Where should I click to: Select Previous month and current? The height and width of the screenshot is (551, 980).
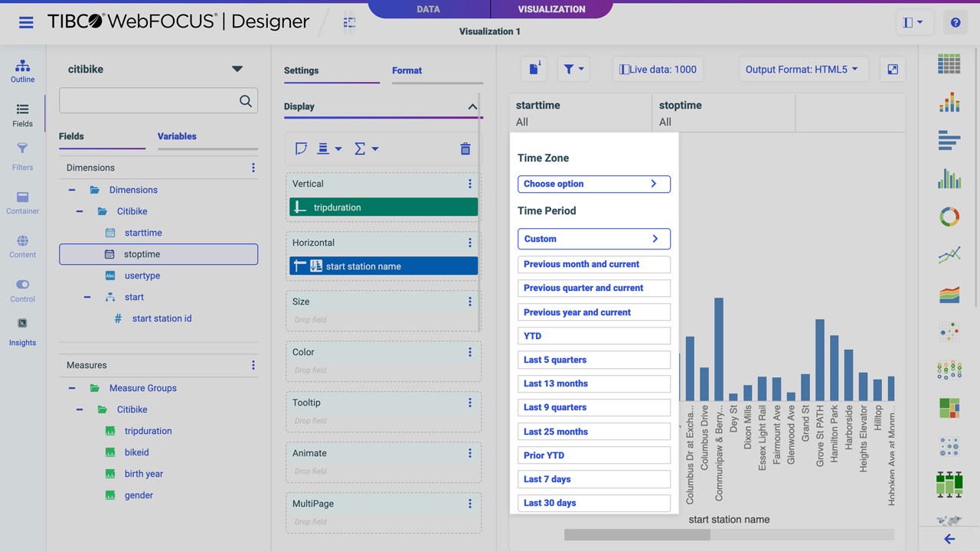pos(594,264)
